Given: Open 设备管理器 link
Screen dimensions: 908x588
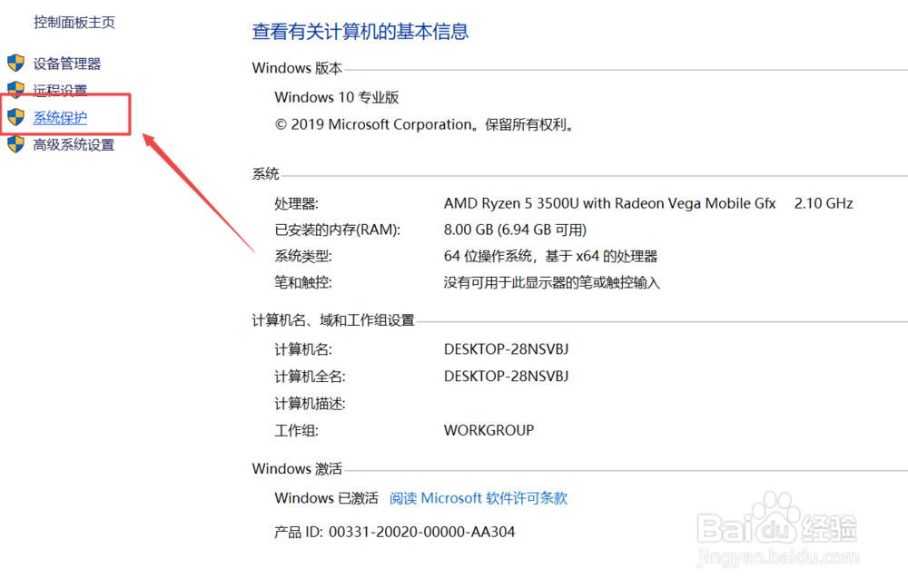Looking at the screenshot, I should coord(67,64).
